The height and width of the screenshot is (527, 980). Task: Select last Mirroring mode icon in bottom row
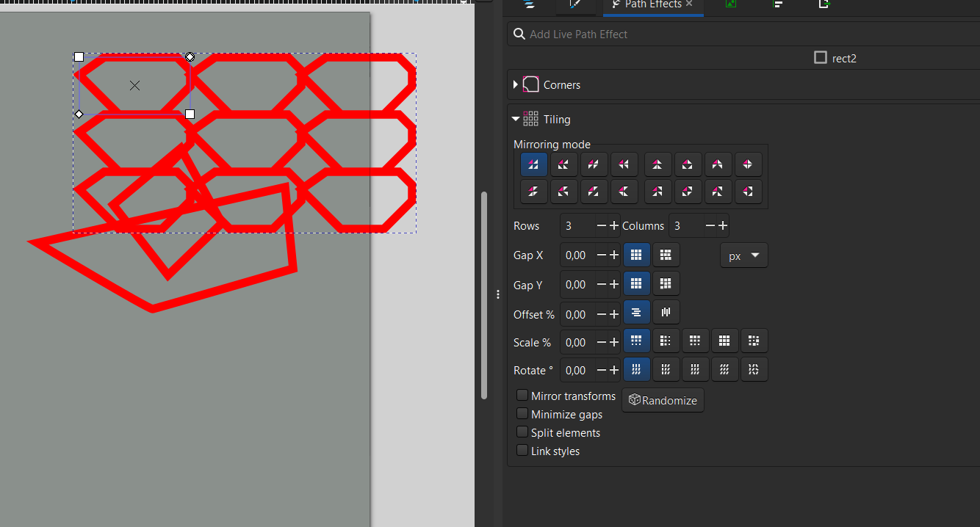point(748,192)
